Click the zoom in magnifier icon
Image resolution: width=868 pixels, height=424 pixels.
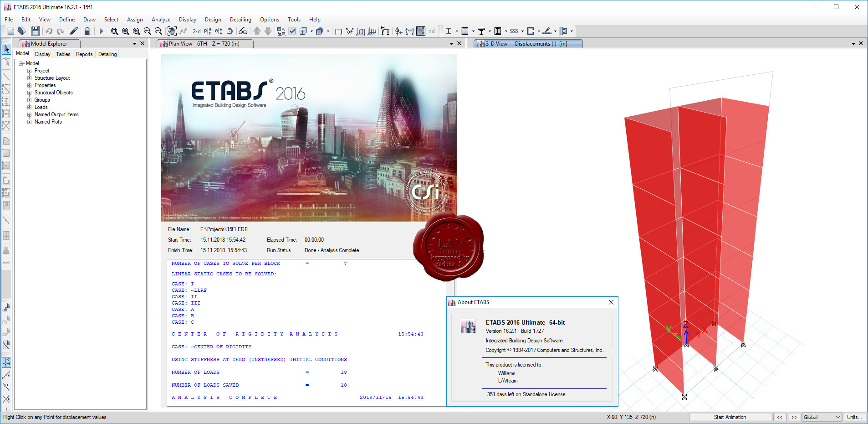point(148,31)
